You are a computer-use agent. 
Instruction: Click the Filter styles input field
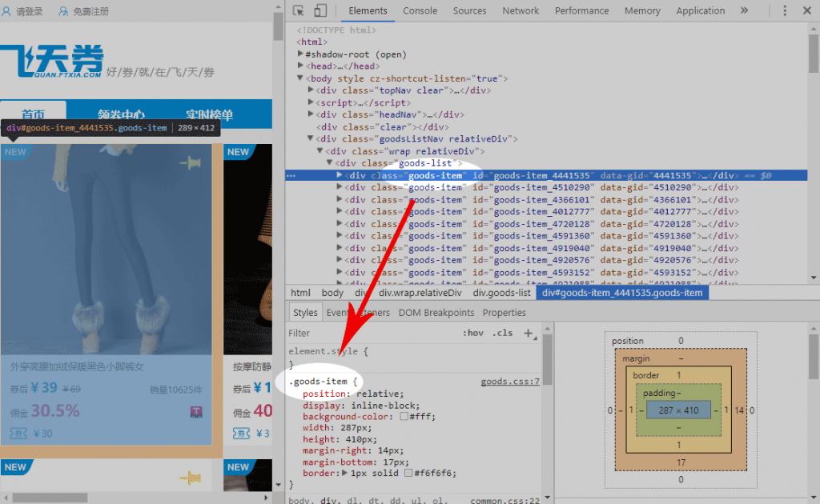pos(368,333)
